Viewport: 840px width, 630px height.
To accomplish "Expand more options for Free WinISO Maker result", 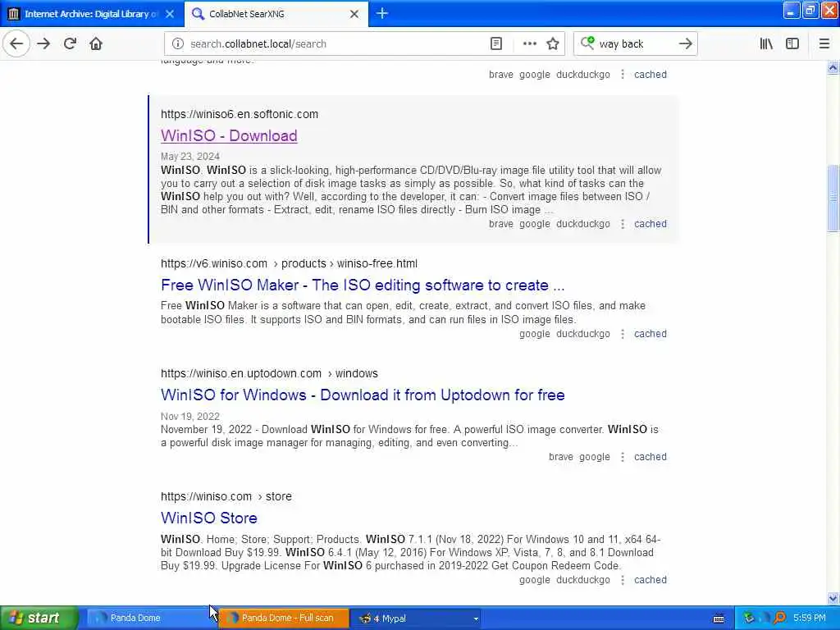I will pyautogui.click(x=623, y=334).
